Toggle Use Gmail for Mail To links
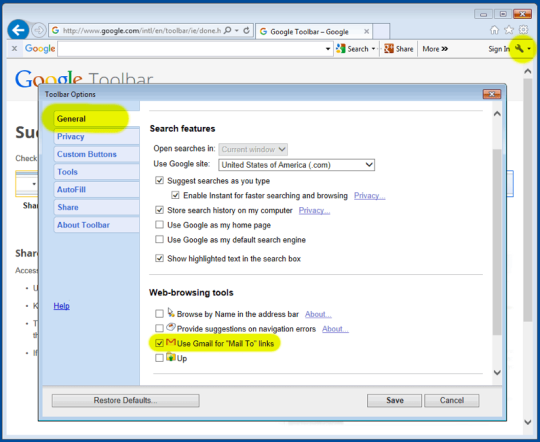This screenshot has height=442, width=540. coord(159,343)
